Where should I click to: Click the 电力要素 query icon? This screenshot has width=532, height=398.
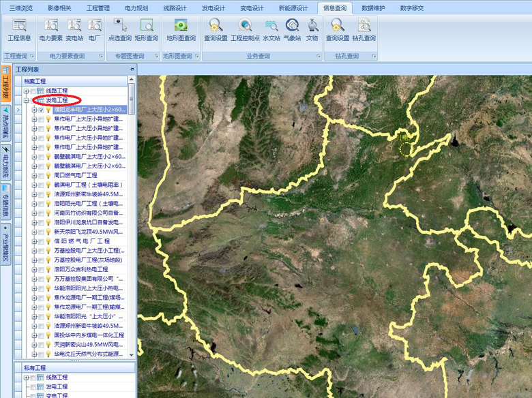click(50, 31)
